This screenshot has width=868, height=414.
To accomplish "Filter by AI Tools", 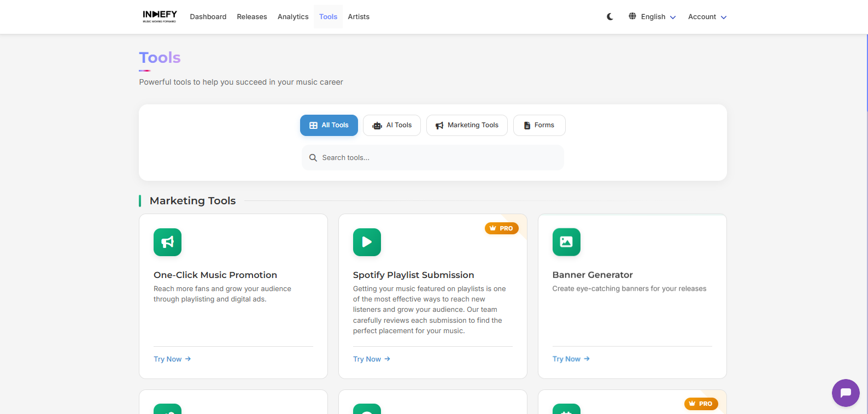I will click(x=391, y=125).
